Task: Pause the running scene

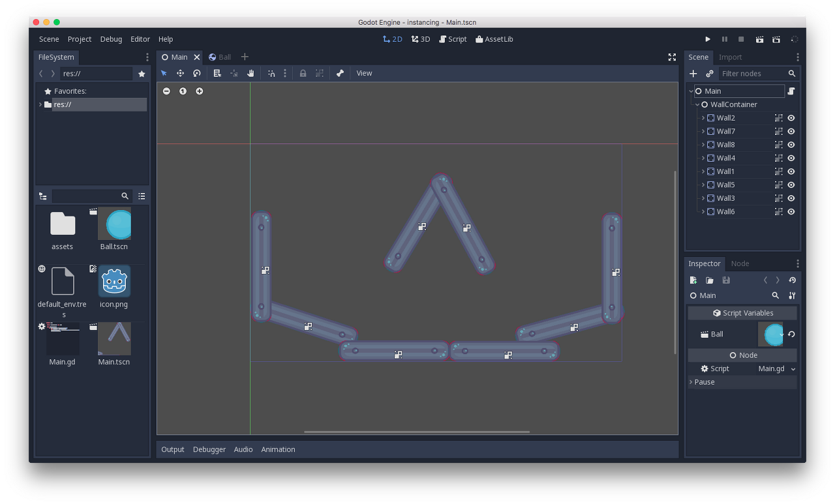Action: 724,39
